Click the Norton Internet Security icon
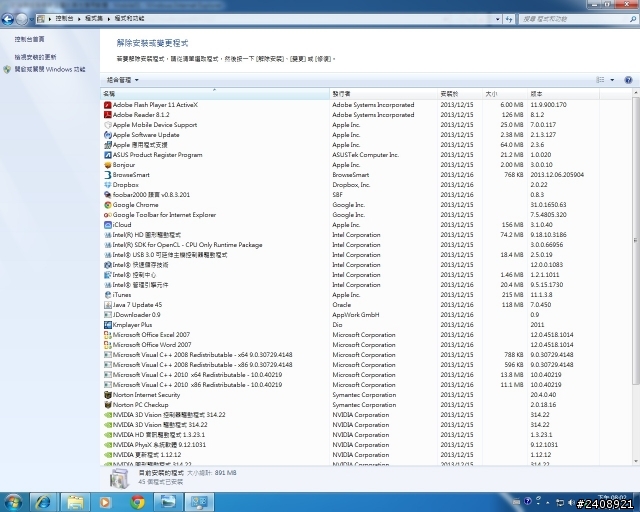 point(108,395)
